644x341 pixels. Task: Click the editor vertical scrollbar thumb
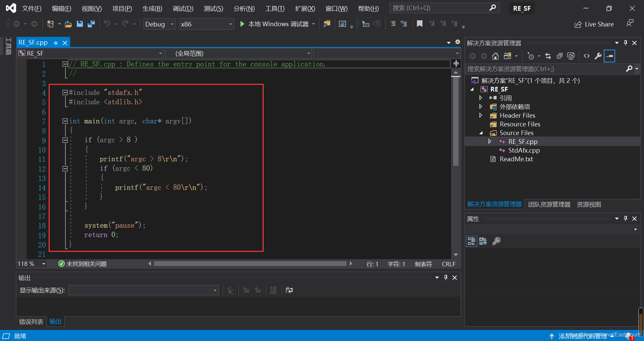455,121
